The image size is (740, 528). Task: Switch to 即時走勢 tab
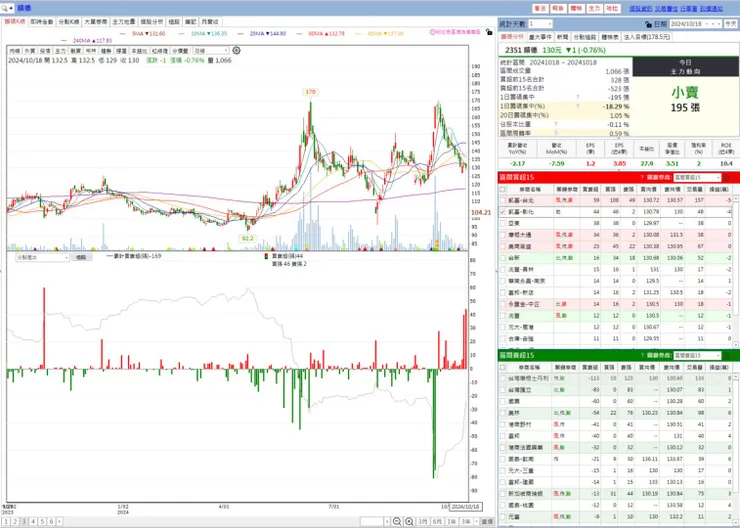[42, 22]
